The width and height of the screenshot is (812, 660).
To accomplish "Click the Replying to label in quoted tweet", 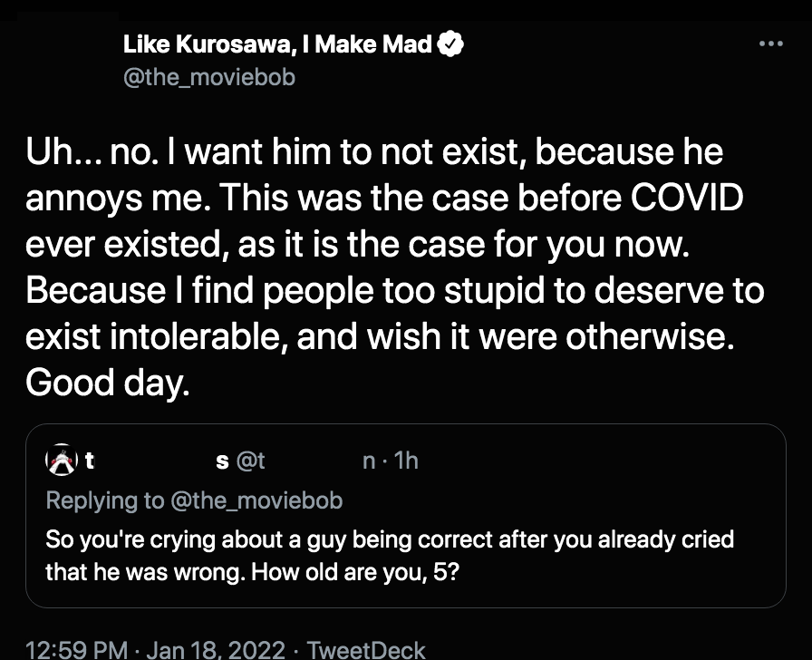I will pyautogui.click(x=105, y=500).
